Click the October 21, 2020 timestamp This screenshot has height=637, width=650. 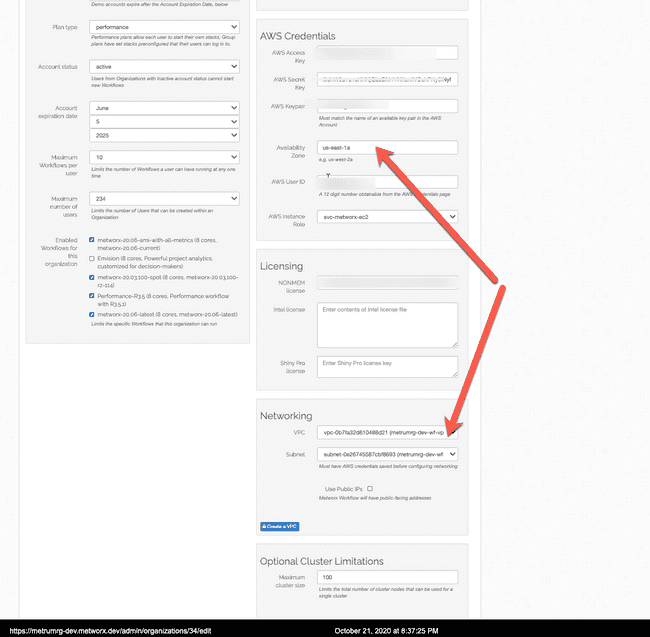click(x=386, y=631)
